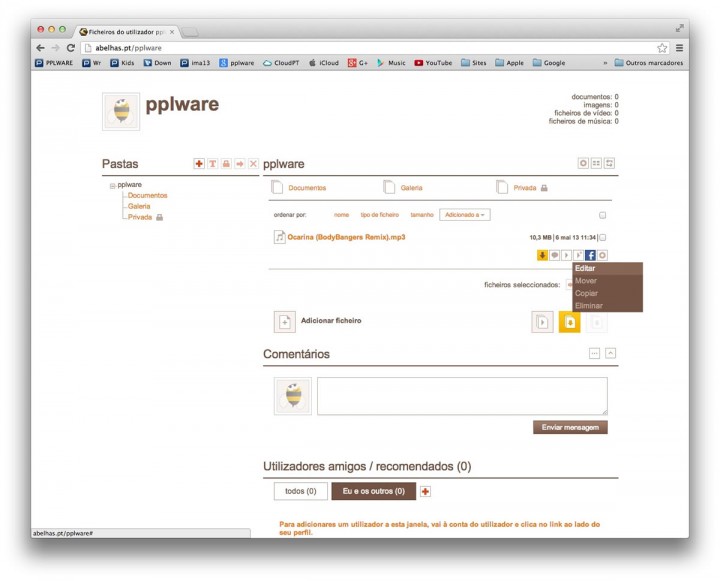Show more bookmarks chevron
The width and height of the screenshot is (720, 581).
(x=605, y=63)
